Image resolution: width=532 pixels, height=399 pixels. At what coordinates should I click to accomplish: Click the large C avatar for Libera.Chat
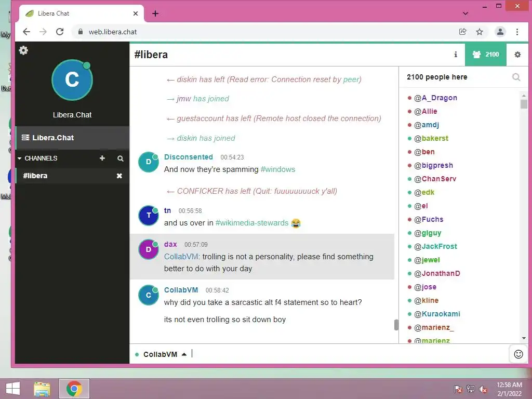(72, 80)
